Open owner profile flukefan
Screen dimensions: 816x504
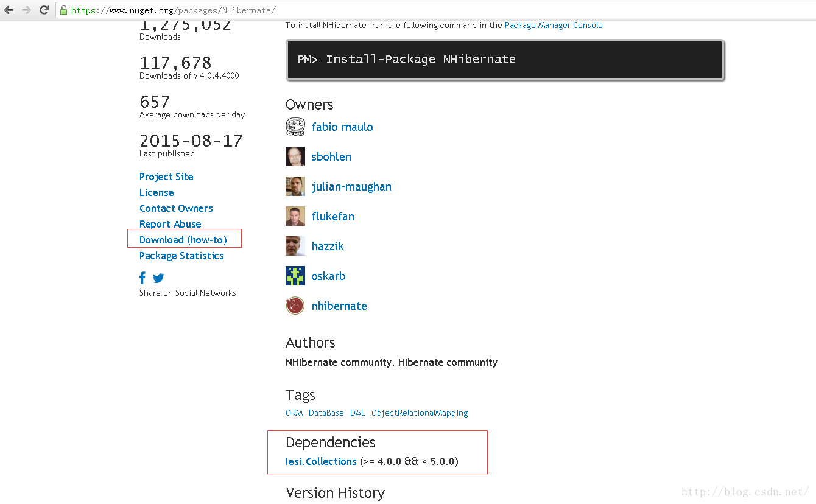coord(333,217)
